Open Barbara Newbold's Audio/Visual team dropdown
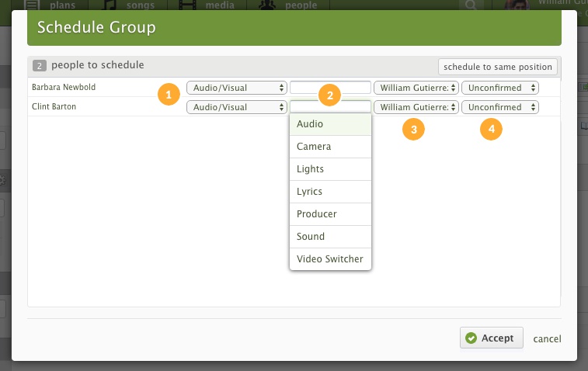588x371 pixels. (237, 88)
